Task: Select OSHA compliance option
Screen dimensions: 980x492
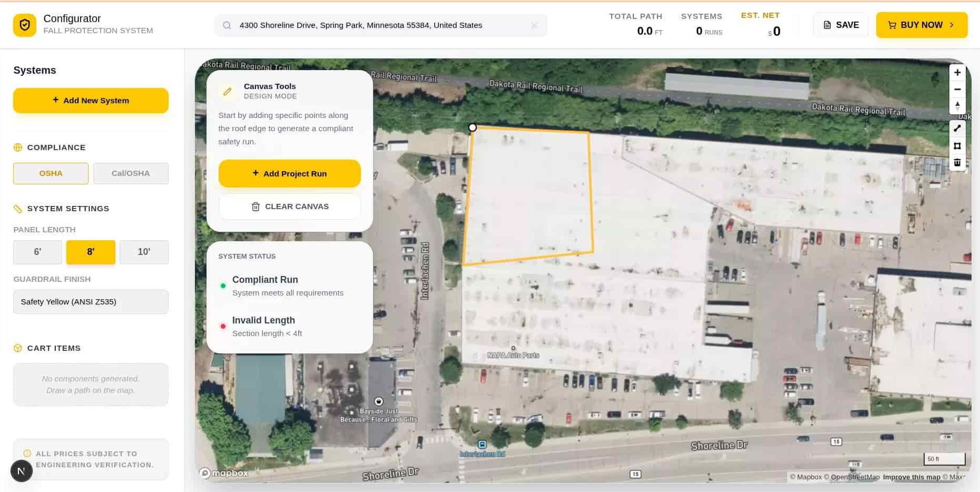Action: click(51, 173)
